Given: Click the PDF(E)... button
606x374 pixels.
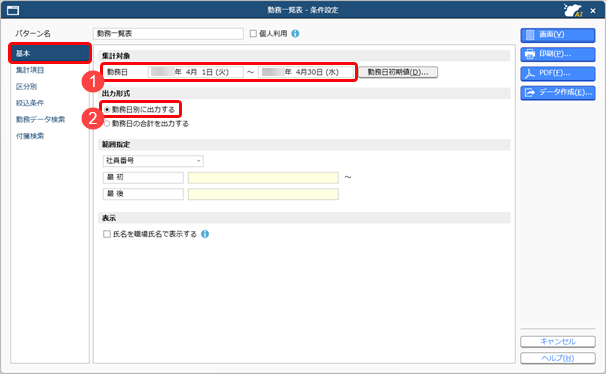Looking at the screenshot, I should coord(558,73).
